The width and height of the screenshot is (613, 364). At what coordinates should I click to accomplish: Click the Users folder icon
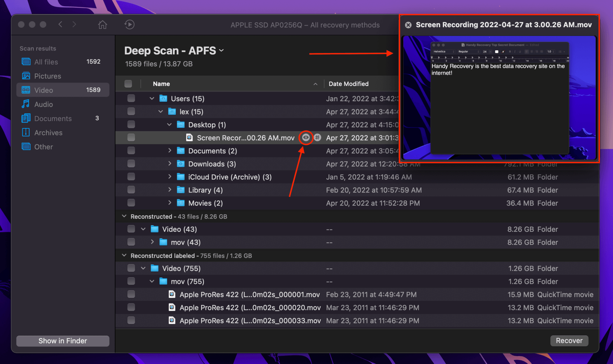163,99
